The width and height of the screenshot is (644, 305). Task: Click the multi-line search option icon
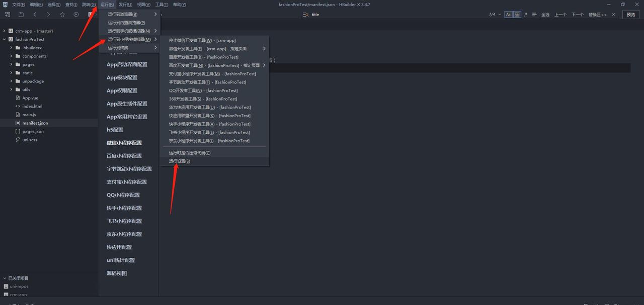pyautogui.click(x=534, y=15)
